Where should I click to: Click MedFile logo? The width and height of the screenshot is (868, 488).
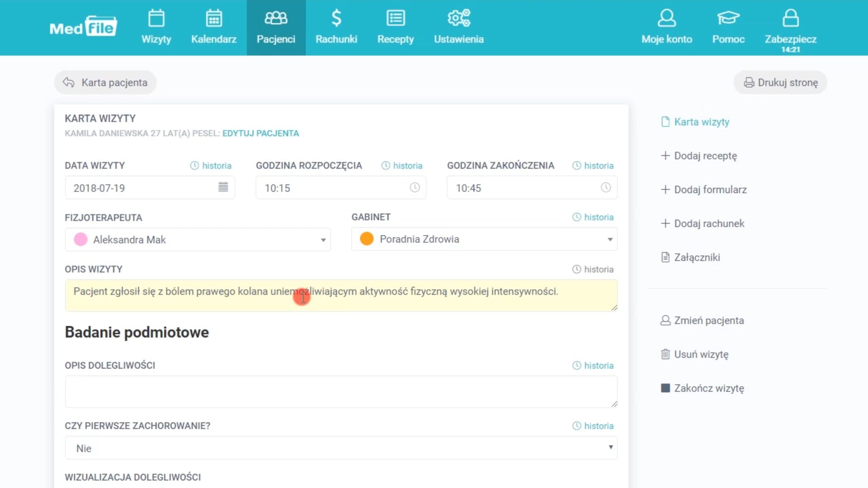point(83,27)
